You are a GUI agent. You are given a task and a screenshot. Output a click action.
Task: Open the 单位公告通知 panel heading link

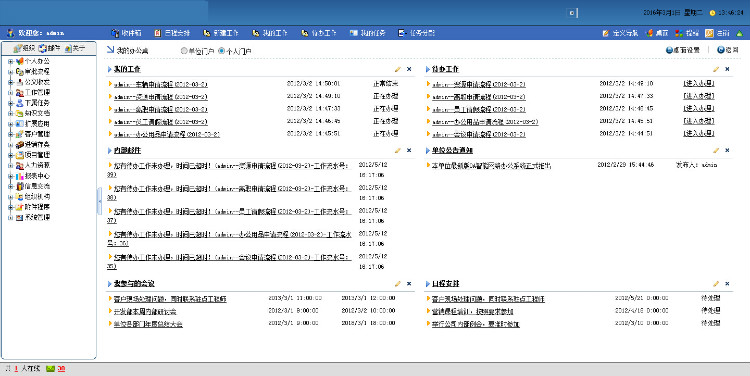(452, 150)
